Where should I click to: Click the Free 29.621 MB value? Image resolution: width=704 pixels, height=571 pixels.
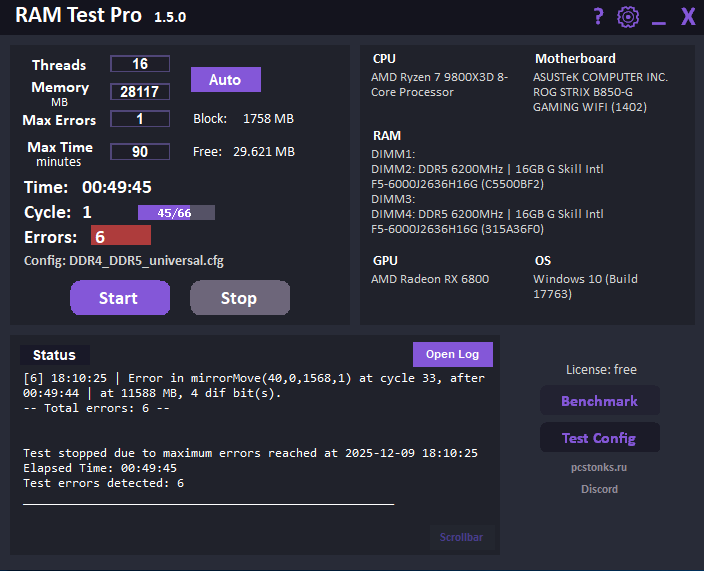[264, 152]
